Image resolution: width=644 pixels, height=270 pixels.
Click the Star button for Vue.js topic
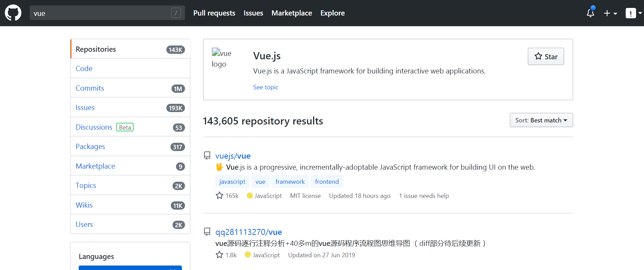pos(546,56)
